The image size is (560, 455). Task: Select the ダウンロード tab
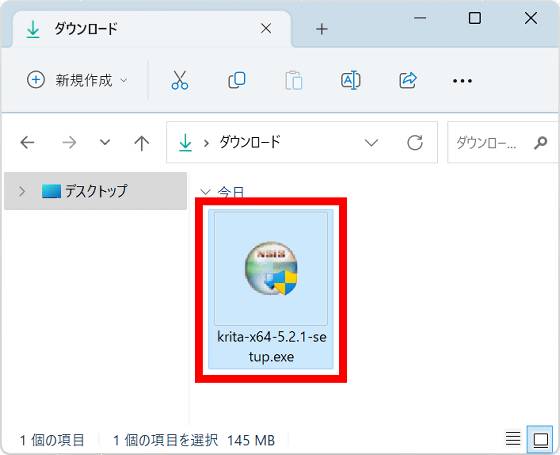click(x=152, y=29)
